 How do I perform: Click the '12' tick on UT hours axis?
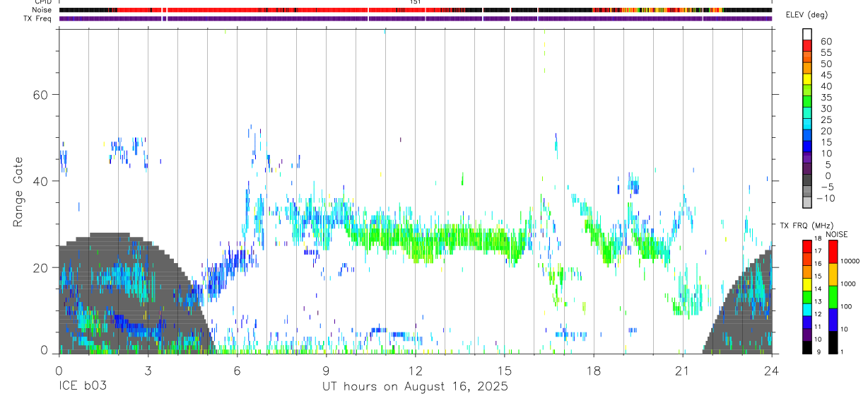[x=416, y=370]
